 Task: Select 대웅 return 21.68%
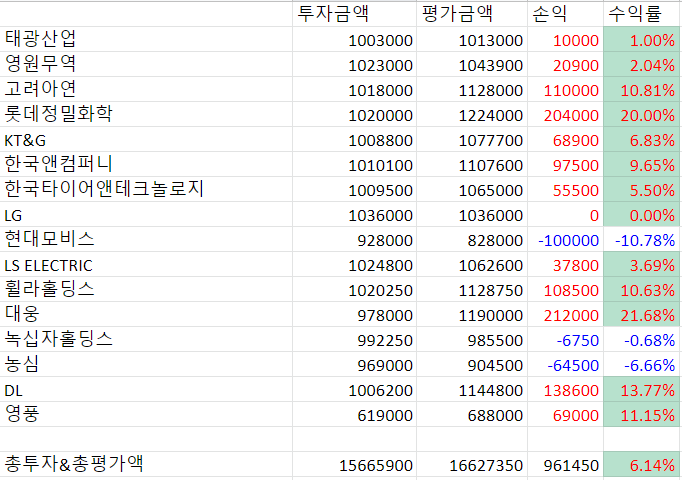[642, 314]
